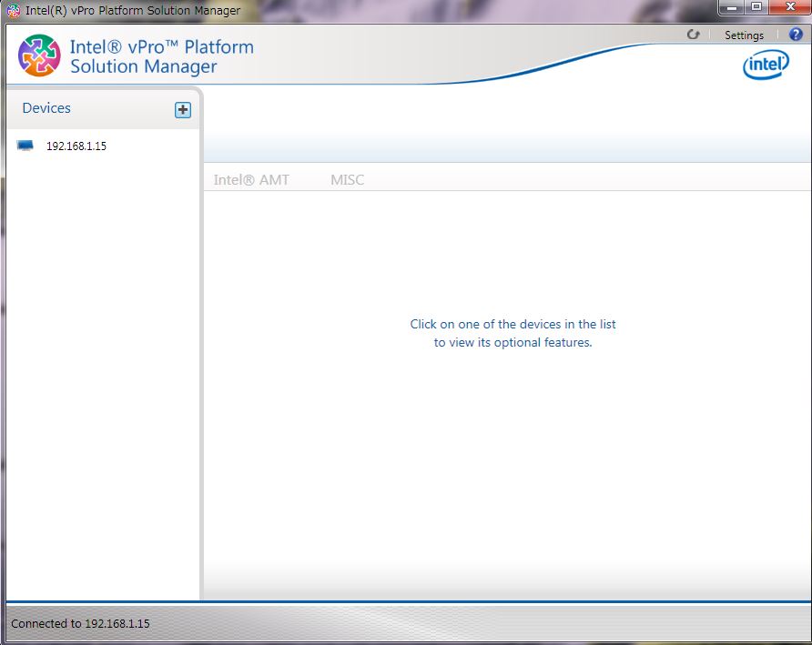Click the title bar application icon
Viewport: 812px width, 645px height.
tap(14, 10)
